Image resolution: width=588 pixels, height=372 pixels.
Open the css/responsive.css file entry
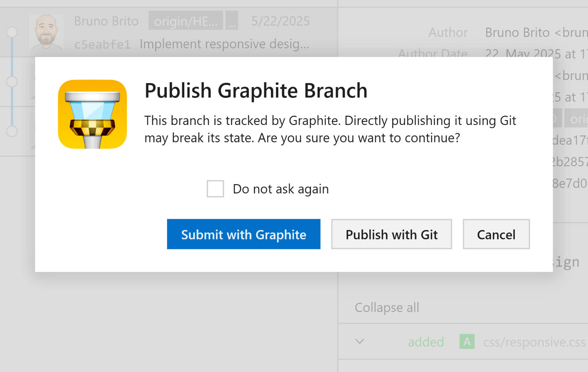pyautogui.click(x=534, y=342)
